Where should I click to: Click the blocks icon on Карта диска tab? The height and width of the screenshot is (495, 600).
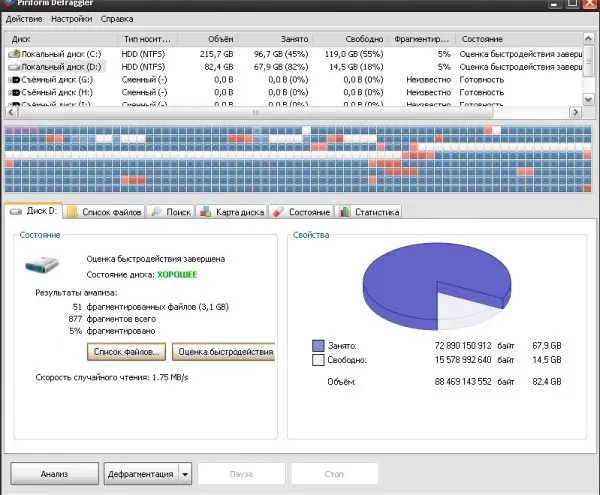[x=205, y=212]
